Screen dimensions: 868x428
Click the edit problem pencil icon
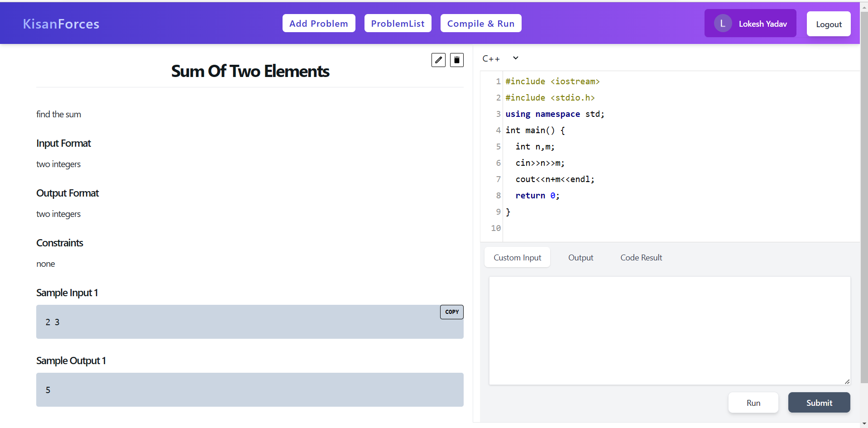click(x=438, y=59)
